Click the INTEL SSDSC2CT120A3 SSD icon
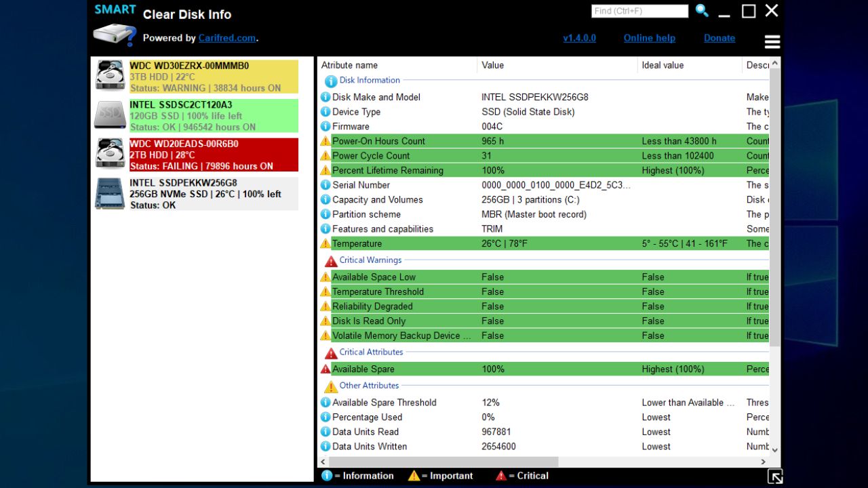868x488 pixels. (x=110, y=115)
